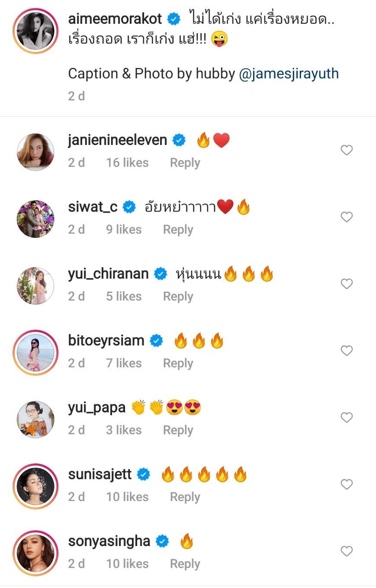Heart the yui_papa comment

click(x=347, y=418)
